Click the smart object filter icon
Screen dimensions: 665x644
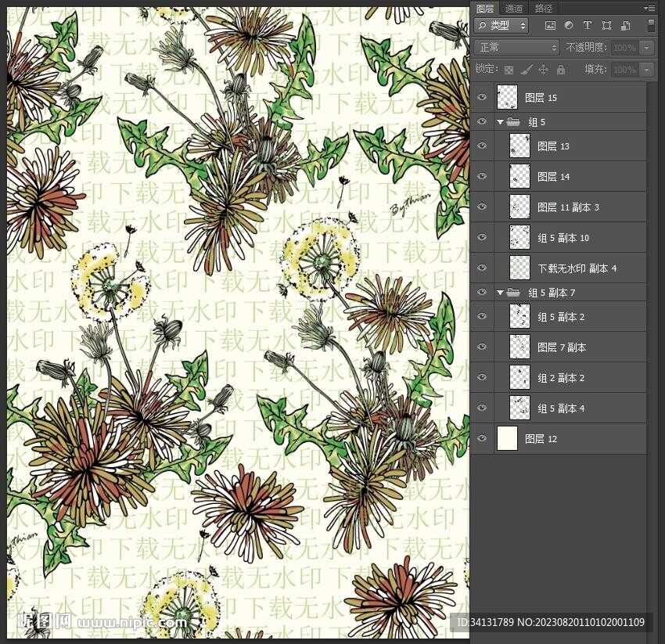[x=625, y=26]
